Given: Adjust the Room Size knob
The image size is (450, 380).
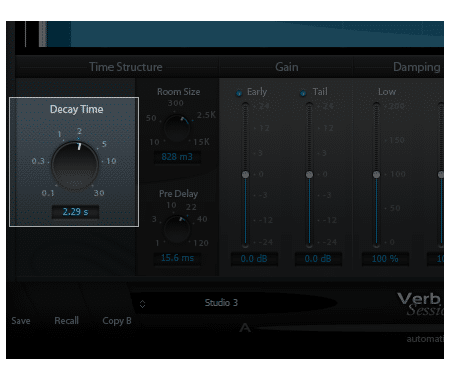Looking at the screenshot, I should click(177, 128).
